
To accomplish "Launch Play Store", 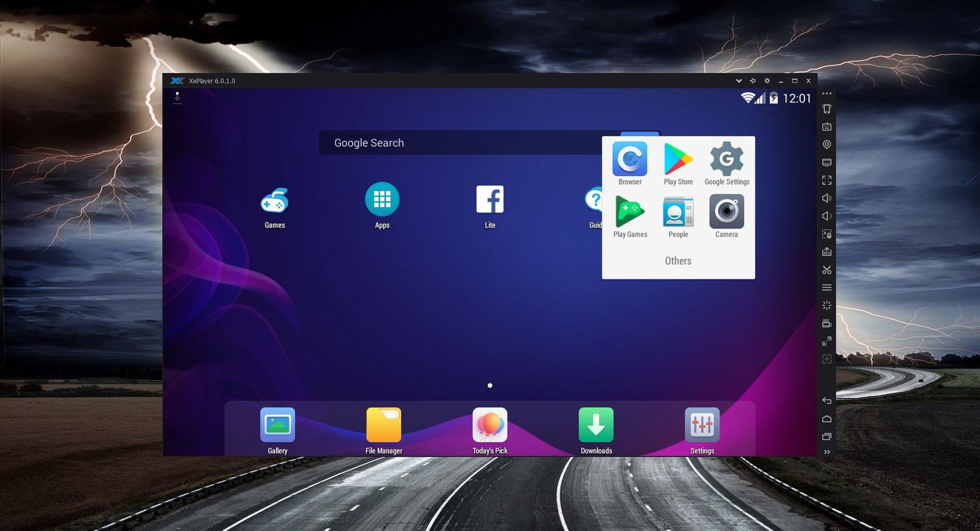I will click(x=678, y=159).
